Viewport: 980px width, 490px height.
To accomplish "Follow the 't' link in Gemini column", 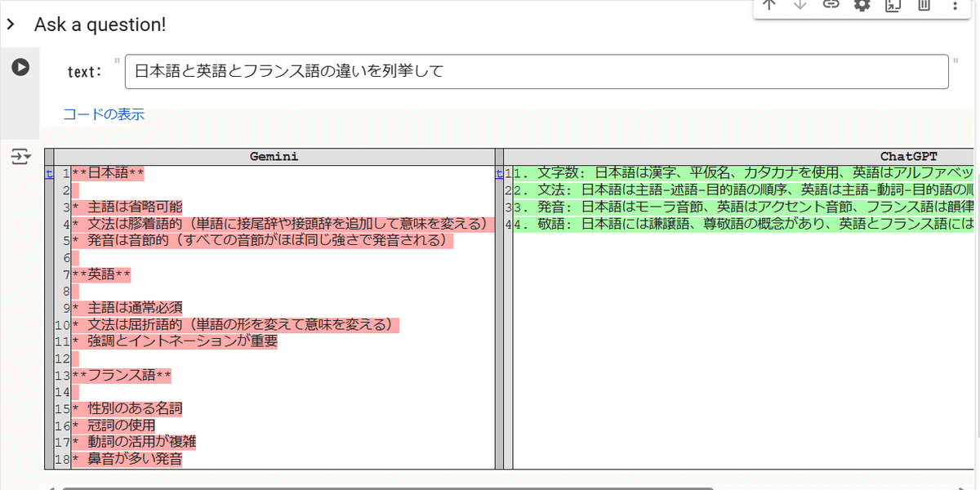I will pos(49,173).
